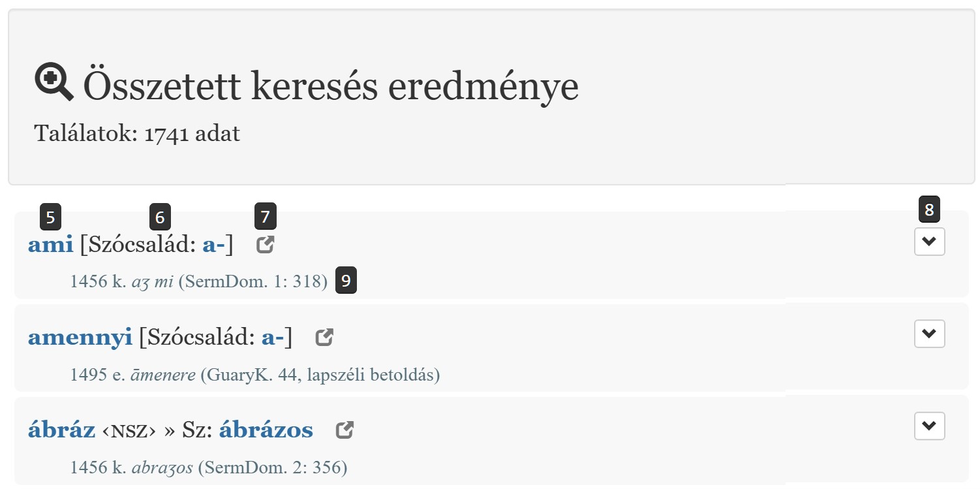Screen dimensions: 980x489
Task: Expand the ábráz entry chevron button
Action: (929, 427)
